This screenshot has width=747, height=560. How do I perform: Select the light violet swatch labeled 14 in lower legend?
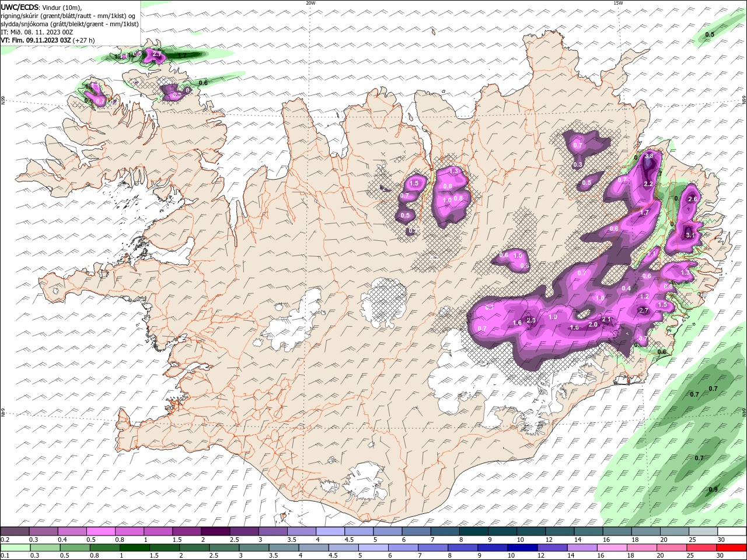(583, 548)
